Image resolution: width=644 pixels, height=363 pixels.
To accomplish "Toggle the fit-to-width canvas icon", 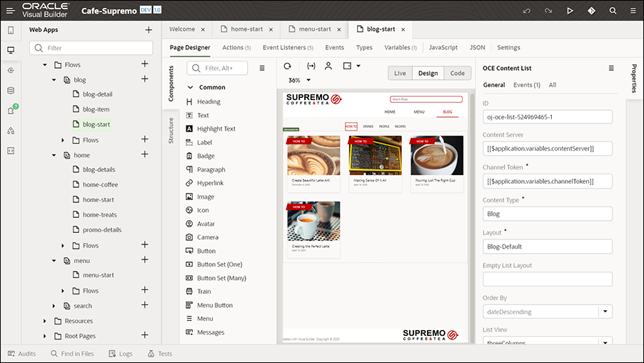I will click(x=311, y=66).
